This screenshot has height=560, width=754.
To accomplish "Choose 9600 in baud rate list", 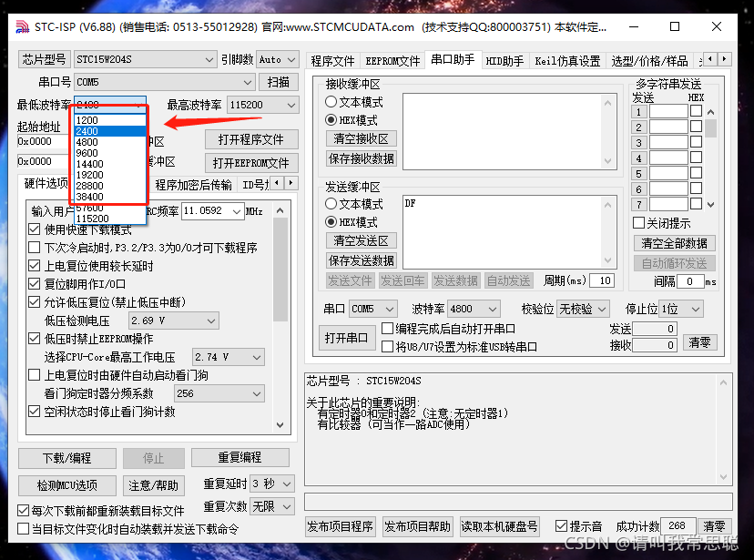I will [x=110, y=153].
